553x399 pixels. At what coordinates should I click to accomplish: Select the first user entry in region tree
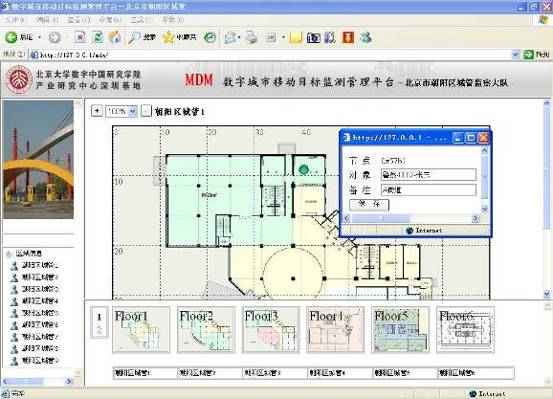click(35, 265)
